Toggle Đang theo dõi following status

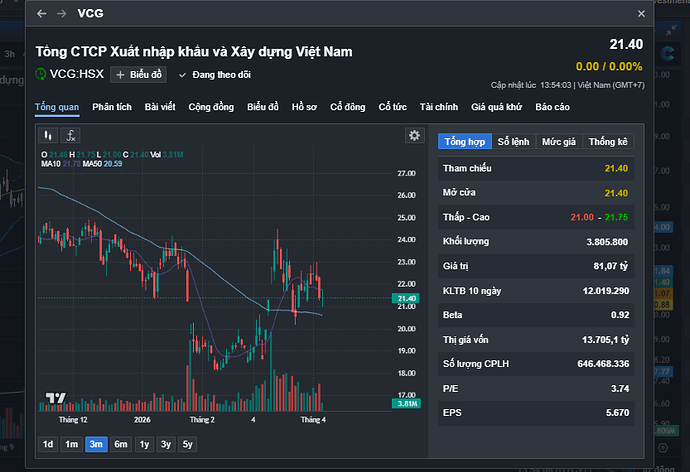215,75
